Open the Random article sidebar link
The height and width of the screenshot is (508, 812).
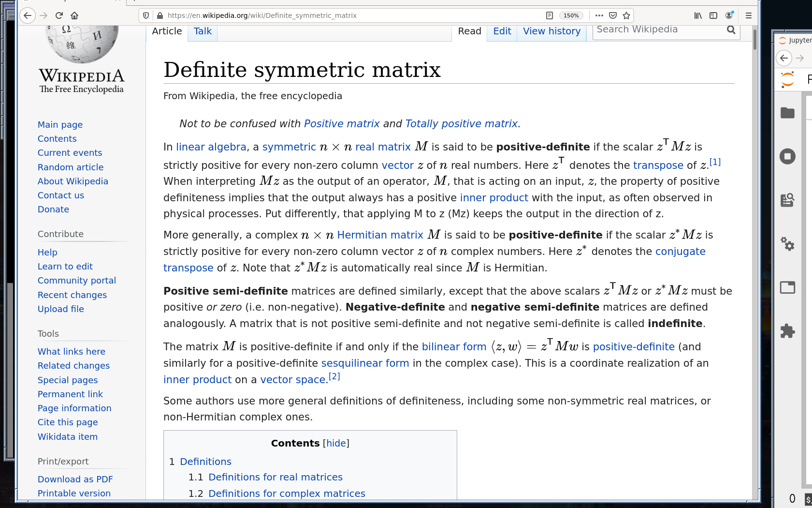pos(71,167)
